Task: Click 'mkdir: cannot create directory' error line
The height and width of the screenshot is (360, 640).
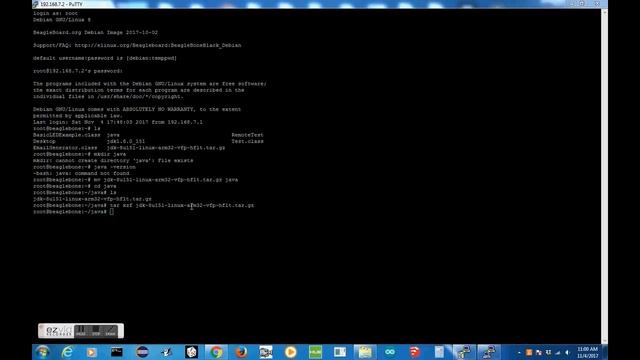Action: [113, 160]
